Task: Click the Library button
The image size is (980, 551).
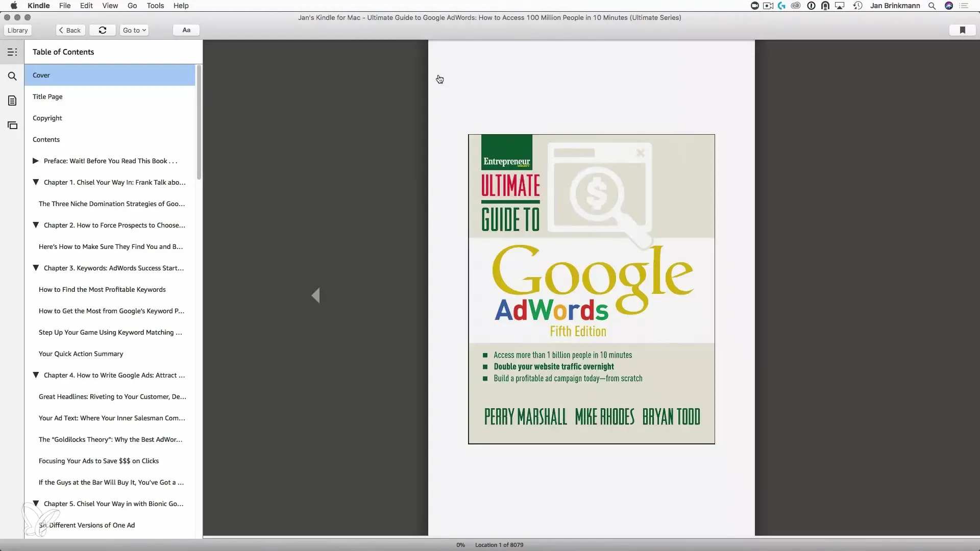Action: [18, 30]
